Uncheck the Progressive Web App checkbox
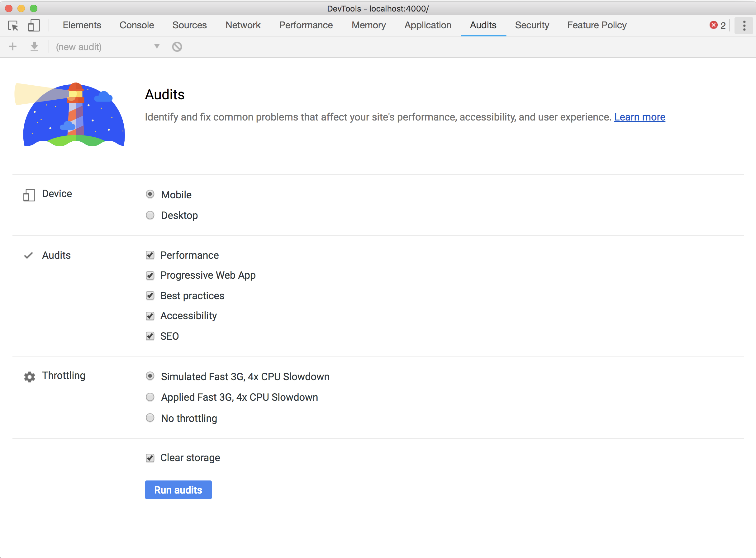This screenshot has height=558, width=756. pyautogui.click(x=150, y=275)
